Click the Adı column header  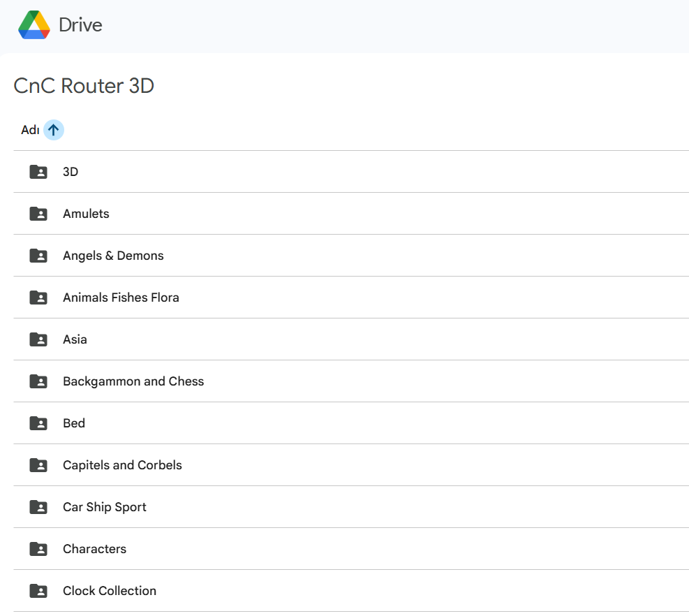[x=30, y=130]
